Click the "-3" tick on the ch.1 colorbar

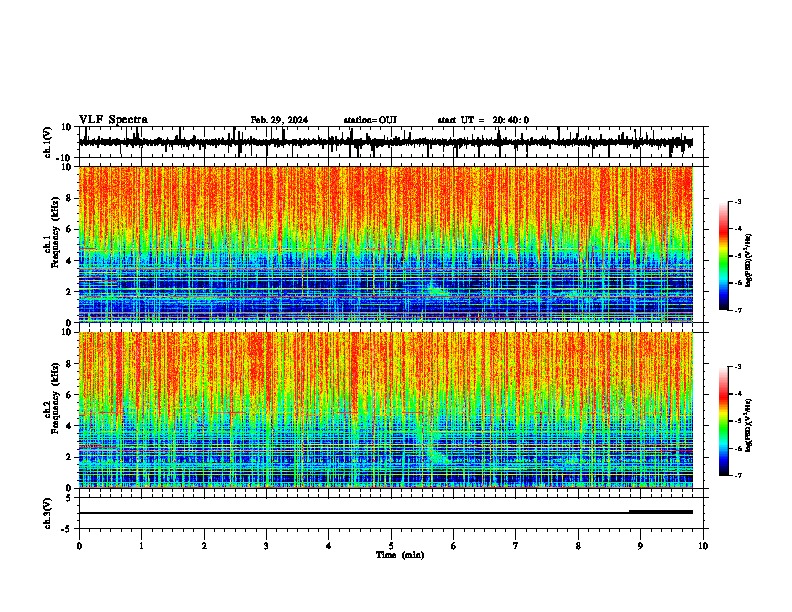(x=737, y=201)
